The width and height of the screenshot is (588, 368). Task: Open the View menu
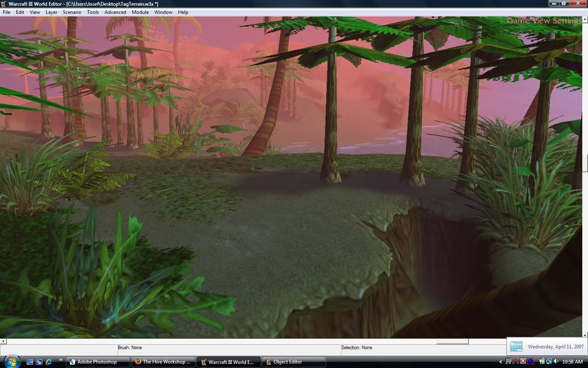(x=35, y=12)
